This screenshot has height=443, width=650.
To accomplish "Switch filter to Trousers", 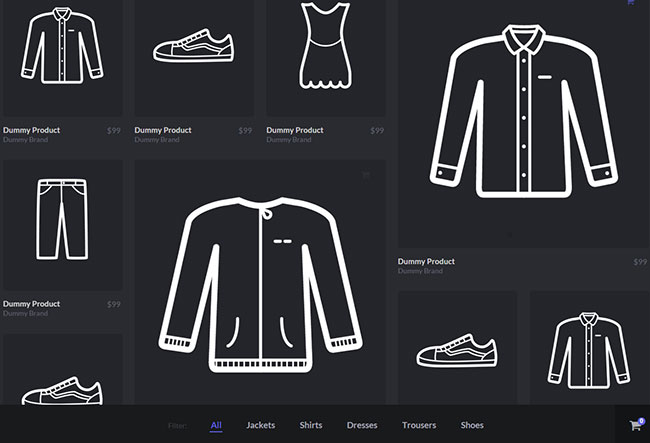I will click(x=419, y=425).
